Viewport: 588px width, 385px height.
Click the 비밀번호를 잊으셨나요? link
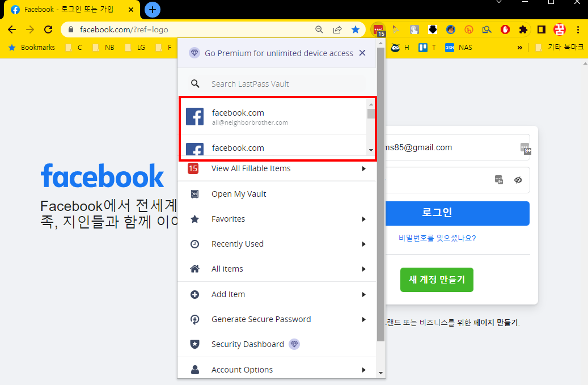tap(437, 238)
